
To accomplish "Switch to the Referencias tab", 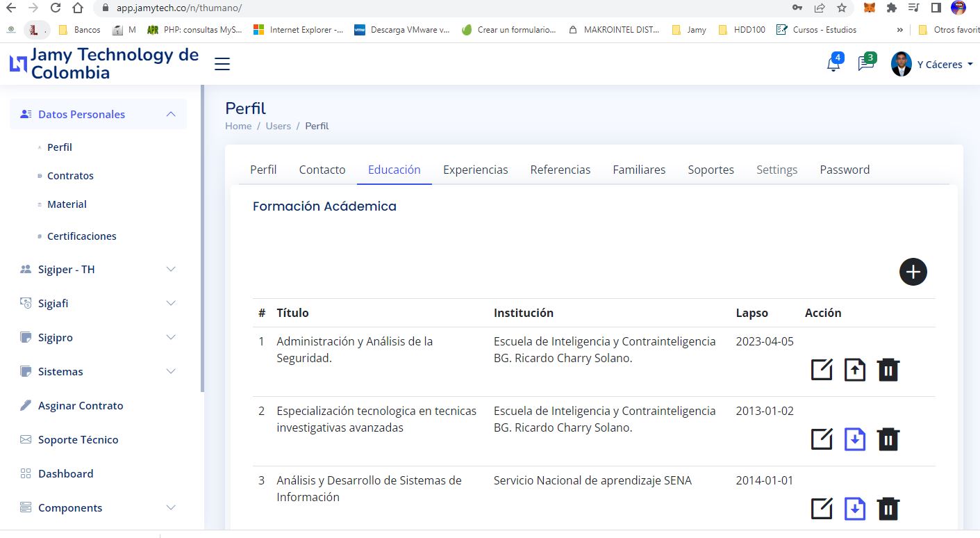I will (x=560, y=170).
